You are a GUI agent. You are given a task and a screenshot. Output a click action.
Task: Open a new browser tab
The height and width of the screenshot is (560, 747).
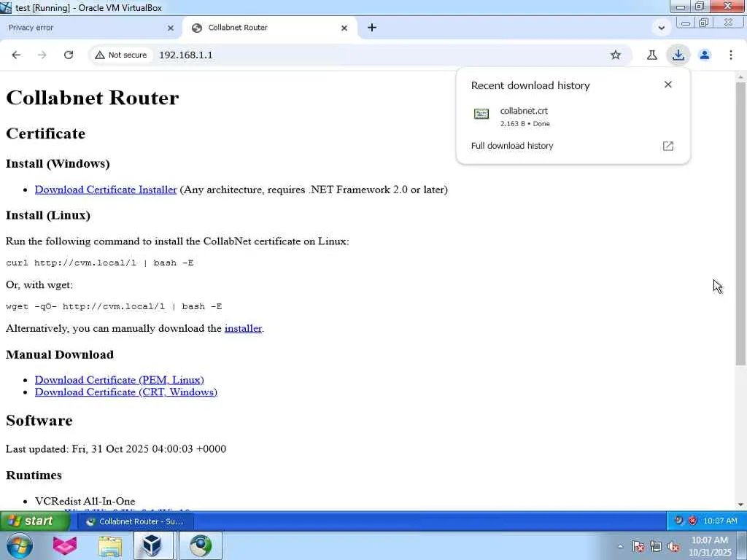[x=372, y=28]
